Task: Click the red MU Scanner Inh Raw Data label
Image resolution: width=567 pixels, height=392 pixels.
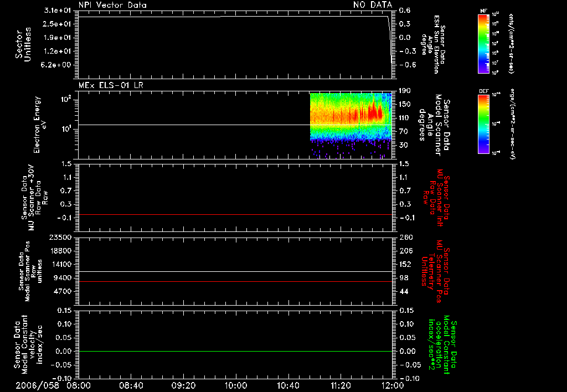Action: [437, 198]
